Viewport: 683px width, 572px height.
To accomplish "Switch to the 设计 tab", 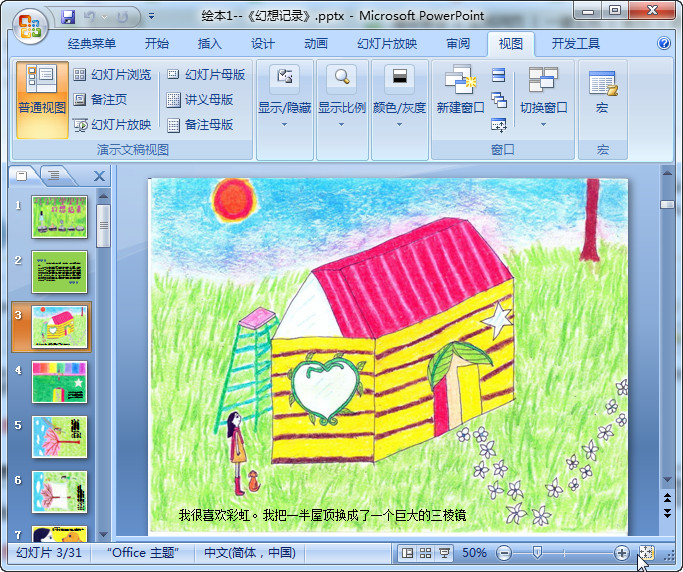I will (263, 44).
